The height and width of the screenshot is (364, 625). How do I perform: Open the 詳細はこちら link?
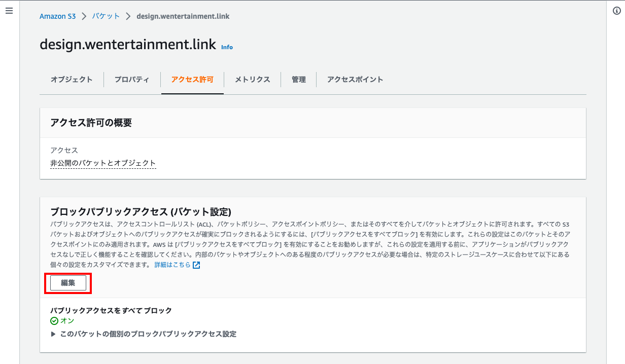click(x=172, y=265)
